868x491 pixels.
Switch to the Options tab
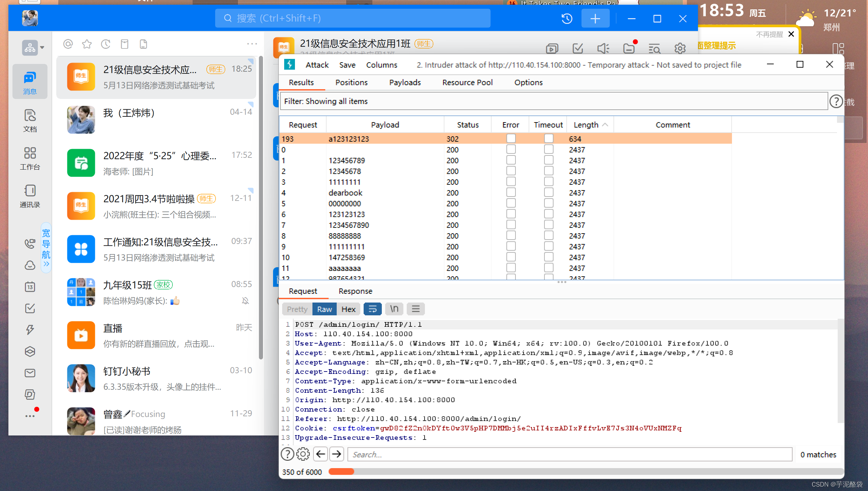point(528,83)
